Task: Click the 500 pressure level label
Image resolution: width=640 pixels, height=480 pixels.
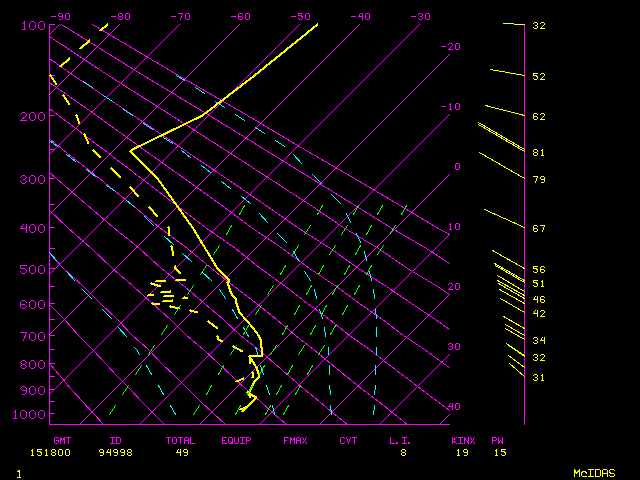Action: 32,269
